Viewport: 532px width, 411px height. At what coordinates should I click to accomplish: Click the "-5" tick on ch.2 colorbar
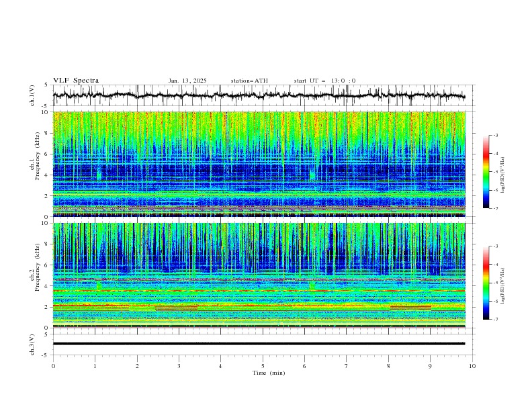point(495,283)
